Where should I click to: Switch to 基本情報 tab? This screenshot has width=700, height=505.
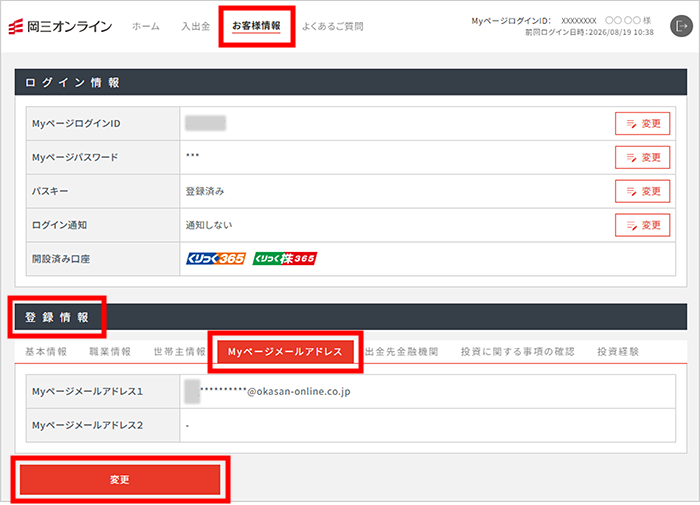point(46,352)
